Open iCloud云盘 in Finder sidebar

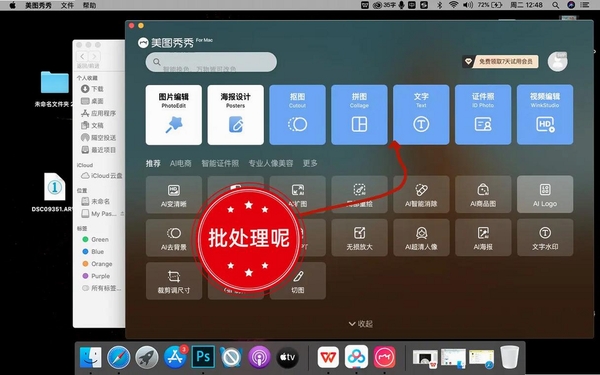pyautogui.click(x=102, y=176)
